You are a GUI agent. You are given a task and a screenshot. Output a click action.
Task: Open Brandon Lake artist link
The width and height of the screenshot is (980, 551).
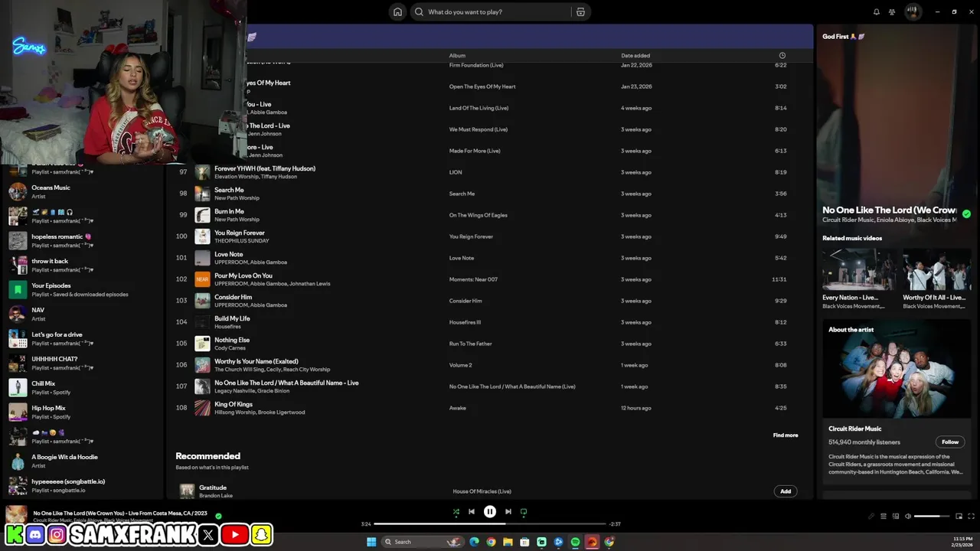coord(215,496)
